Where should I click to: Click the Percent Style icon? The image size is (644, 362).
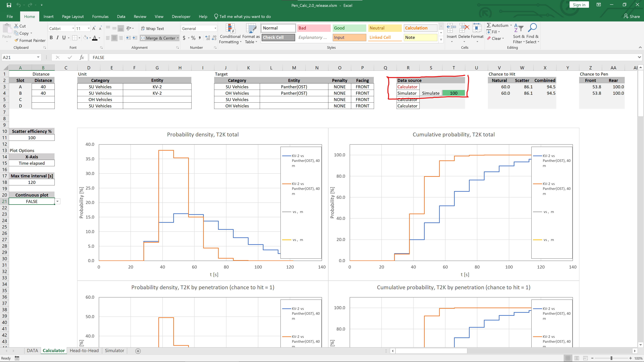click(x=193, y=38)
